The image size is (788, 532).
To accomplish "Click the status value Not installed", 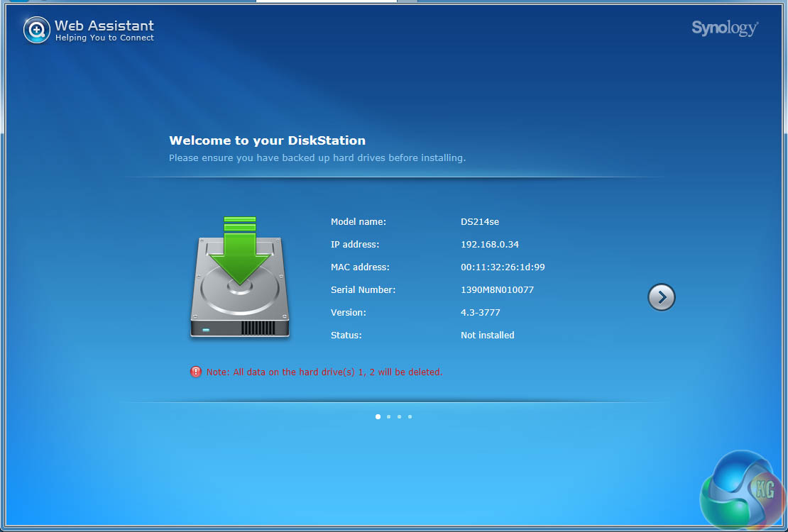I will (488, 335).
